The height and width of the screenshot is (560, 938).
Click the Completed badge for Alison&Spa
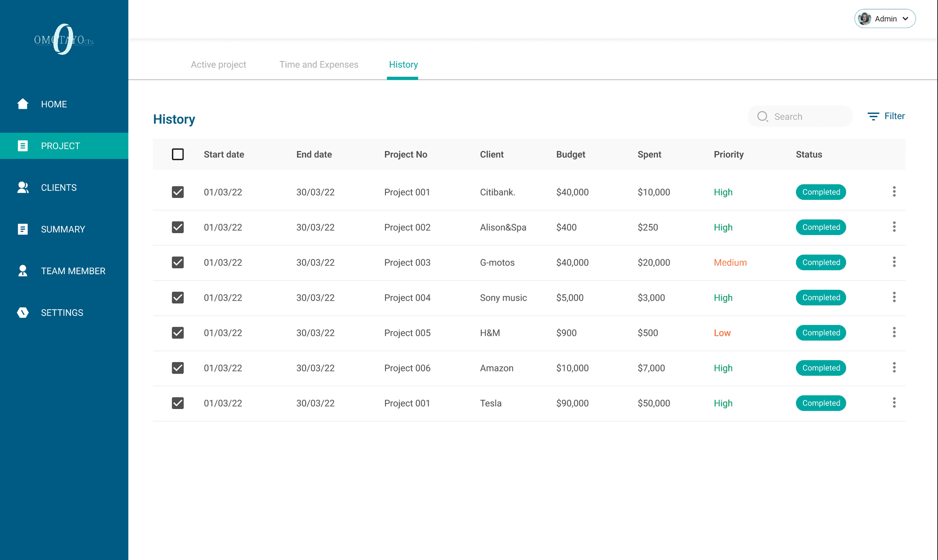820,227
